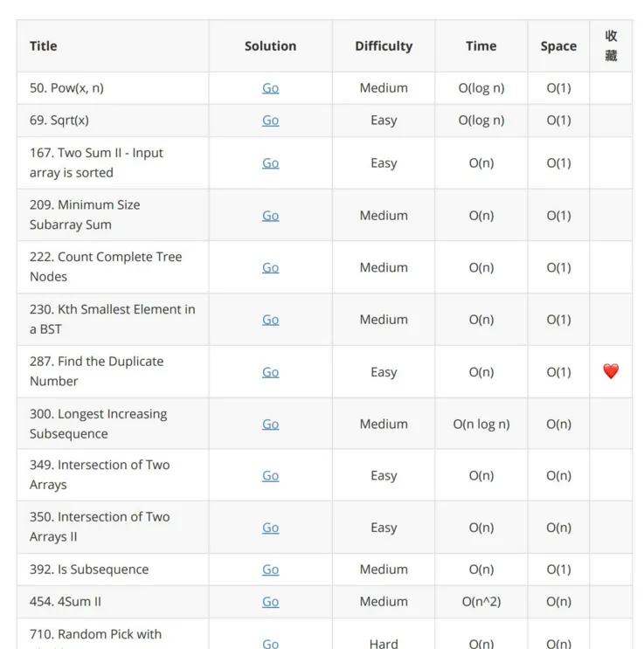644x649 pixels.
Task: Open Go link for Kth Smallest Element
Action: (x=271, y=320)
